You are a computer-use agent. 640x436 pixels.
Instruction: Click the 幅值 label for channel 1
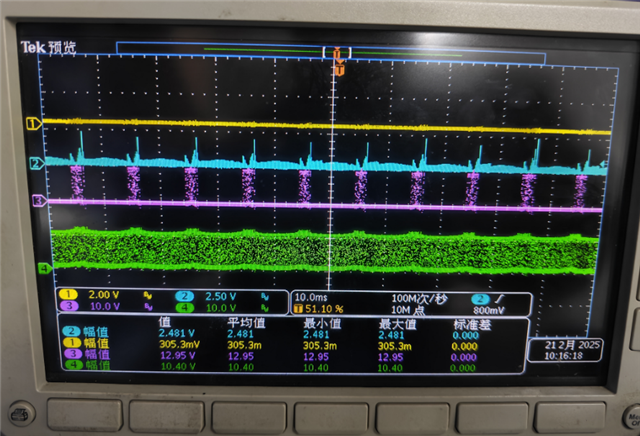click(96, 343)
